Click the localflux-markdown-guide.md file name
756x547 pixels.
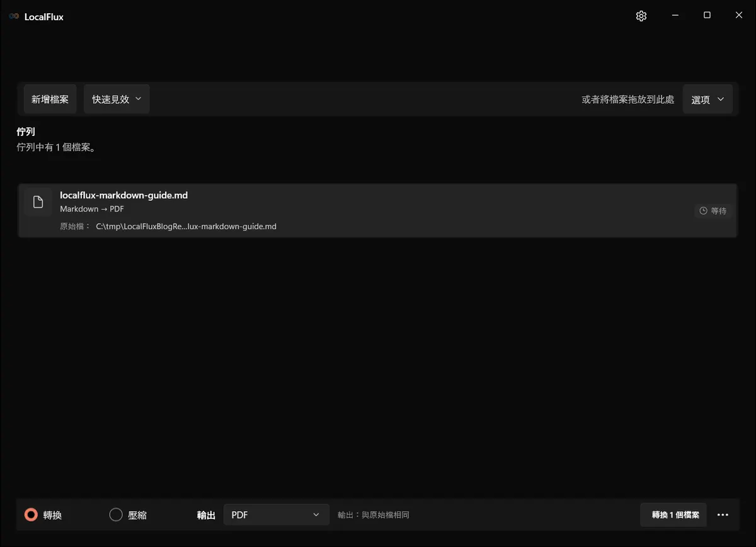coord(124,195)
